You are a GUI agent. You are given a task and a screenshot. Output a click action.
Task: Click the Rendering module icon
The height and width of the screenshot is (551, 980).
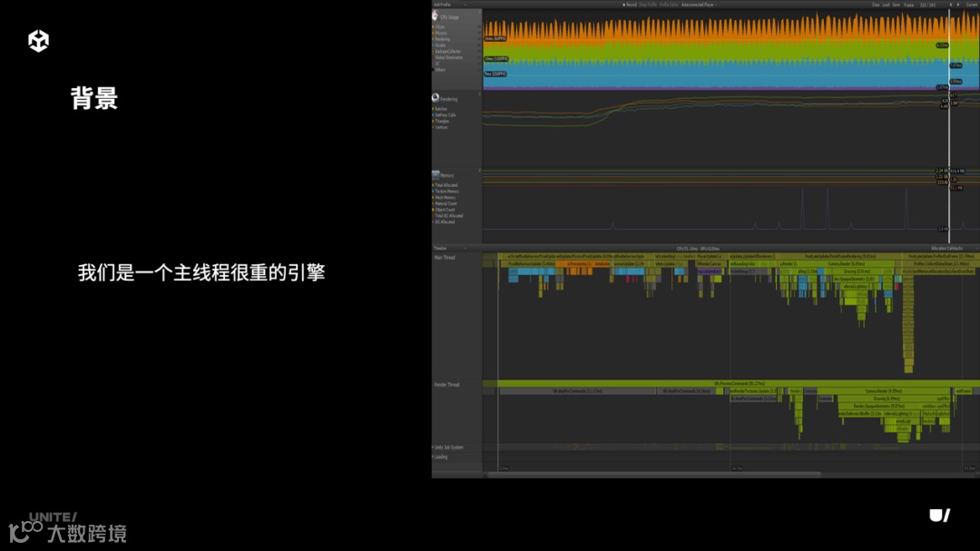(x=435, y=97)
